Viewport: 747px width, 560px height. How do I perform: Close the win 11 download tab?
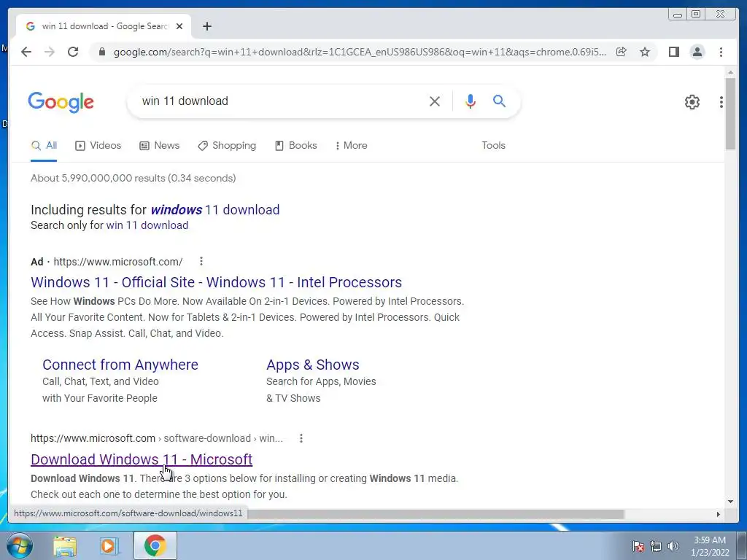[x=179, y=26]
